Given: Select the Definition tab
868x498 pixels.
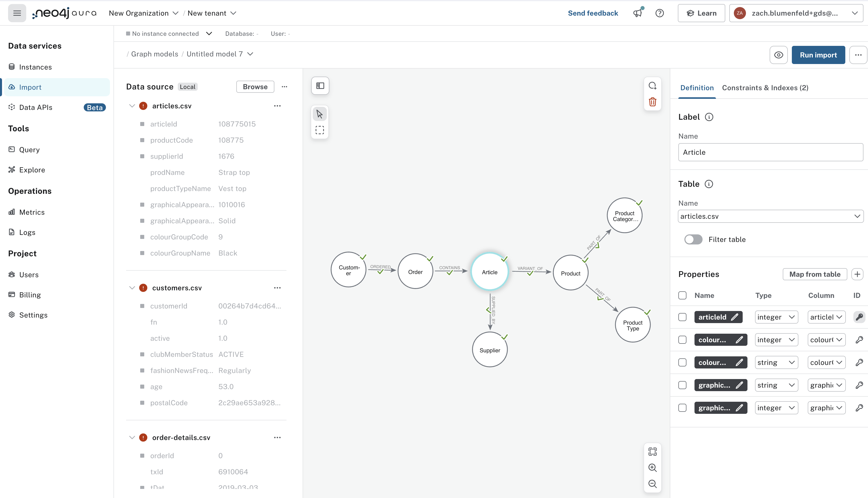Looking at the screenshot, I should pyautogui.click(x=697, y=87).
